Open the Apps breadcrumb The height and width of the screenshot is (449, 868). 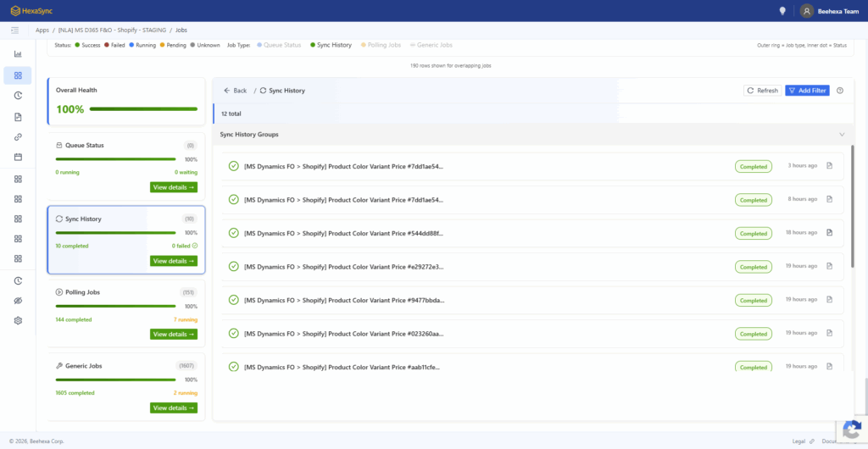[42, 30]
